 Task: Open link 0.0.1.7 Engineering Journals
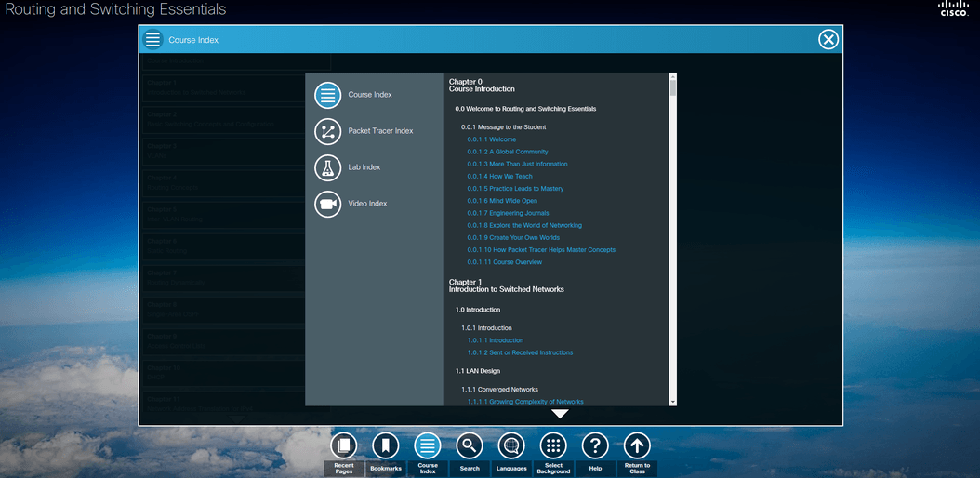[x=508, y=213]
